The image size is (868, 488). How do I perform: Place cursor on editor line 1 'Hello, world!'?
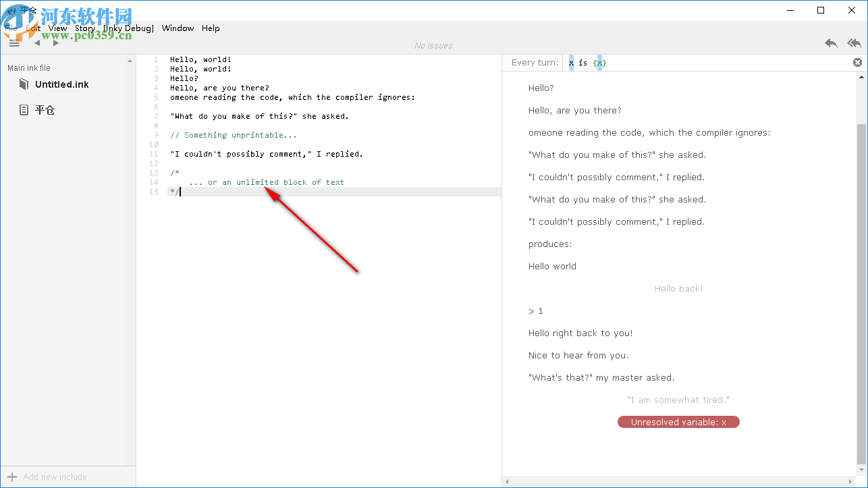point(200,59)
